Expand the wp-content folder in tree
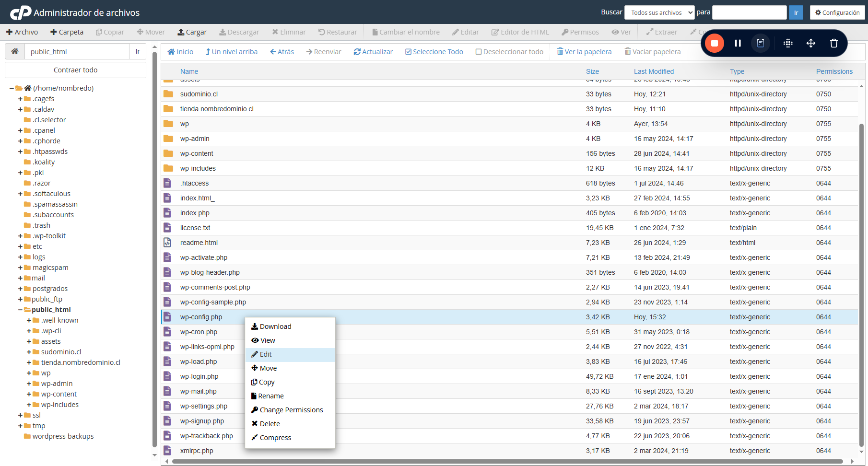The image size is (868, 466). pyautogui.click(x=29, y=394)
